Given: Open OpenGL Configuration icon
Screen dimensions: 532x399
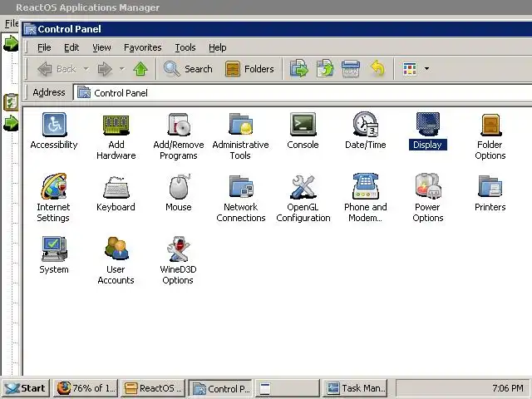Looking at the screenshot, I should tap(303, 198).
